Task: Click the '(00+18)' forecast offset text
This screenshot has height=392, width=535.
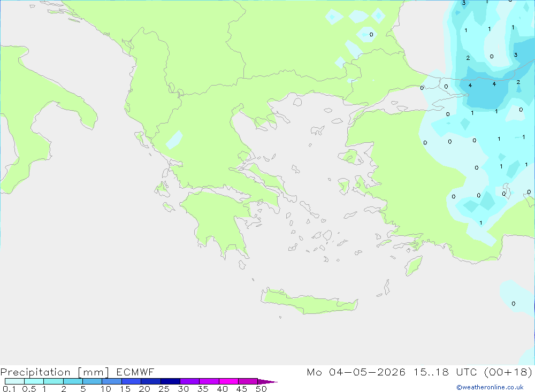Action: (508, 372)
